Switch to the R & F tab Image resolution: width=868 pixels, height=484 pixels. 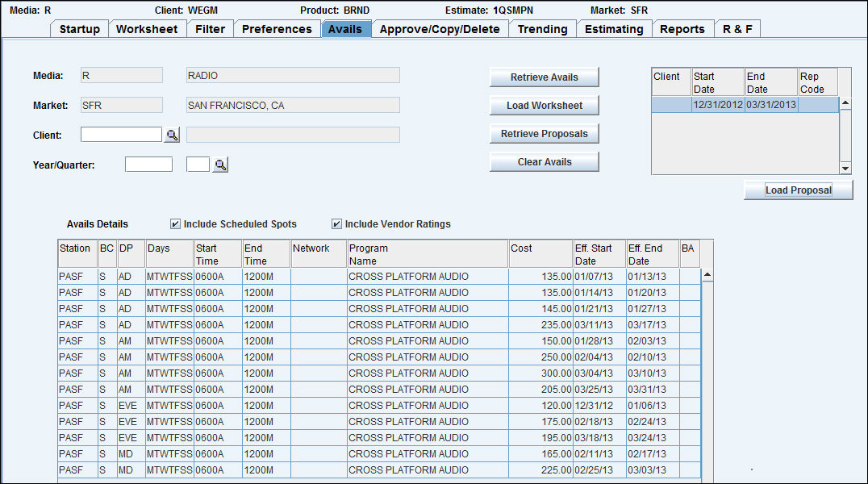737,29
